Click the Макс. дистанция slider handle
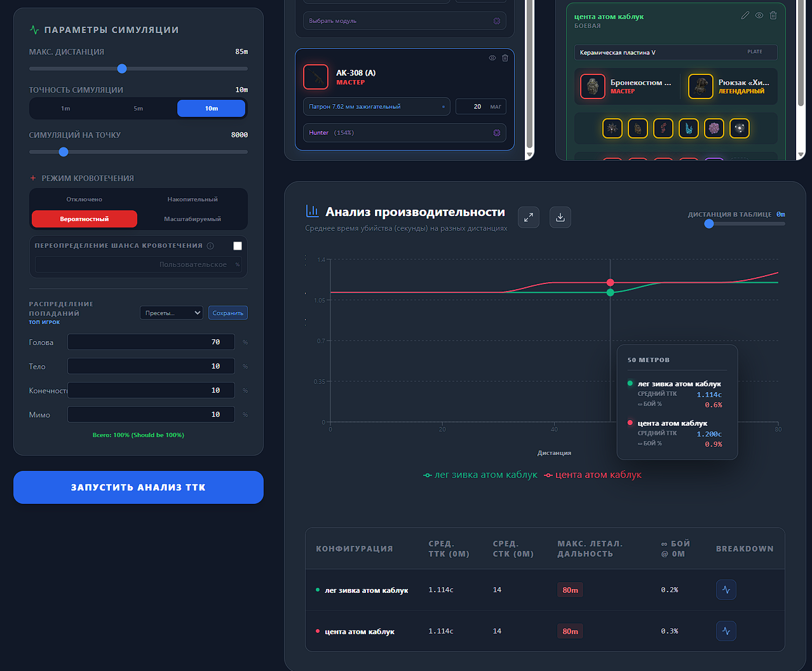 (122, 69)
